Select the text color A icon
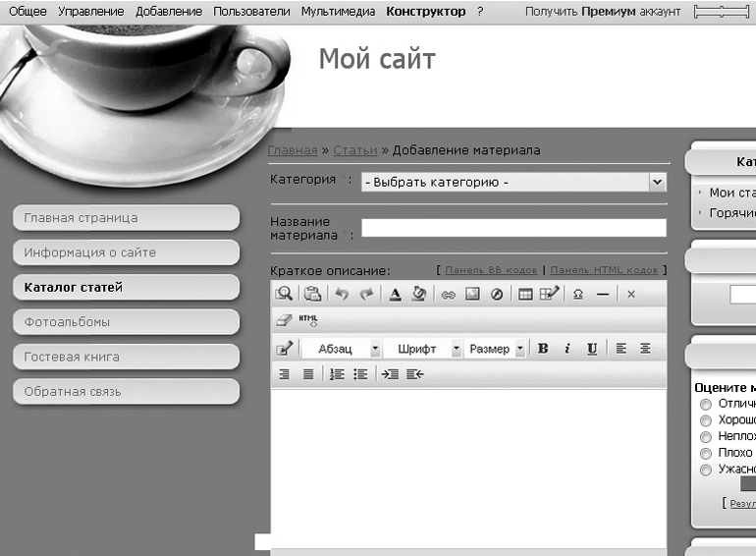 pyautogui.click(x=396, y=294)
